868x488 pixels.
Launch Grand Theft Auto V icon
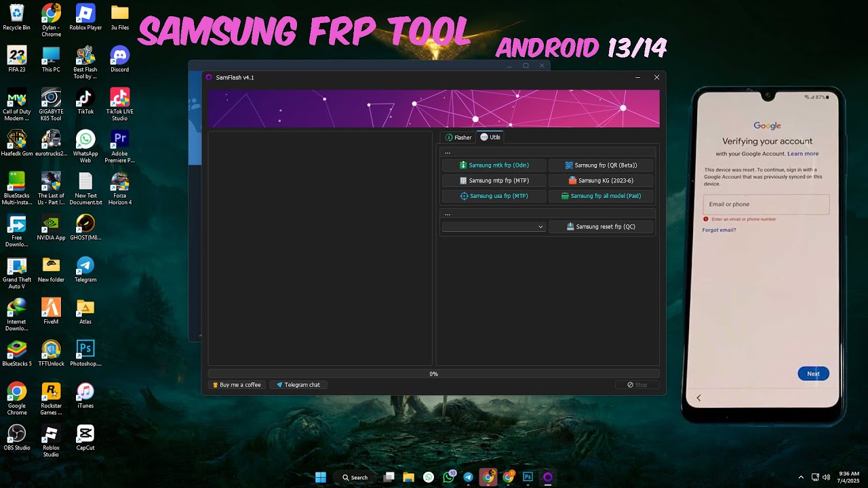click(x=17, y=272)
